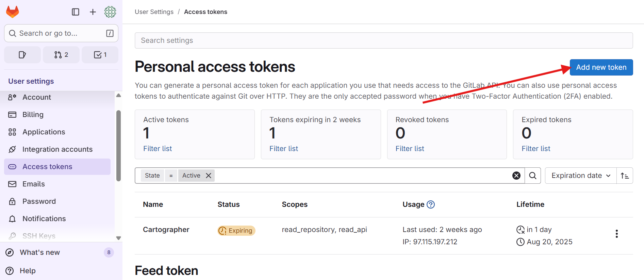644x280 pixels.
Task: Filter list by Active tokens
Action: click(x=158, y=149)
